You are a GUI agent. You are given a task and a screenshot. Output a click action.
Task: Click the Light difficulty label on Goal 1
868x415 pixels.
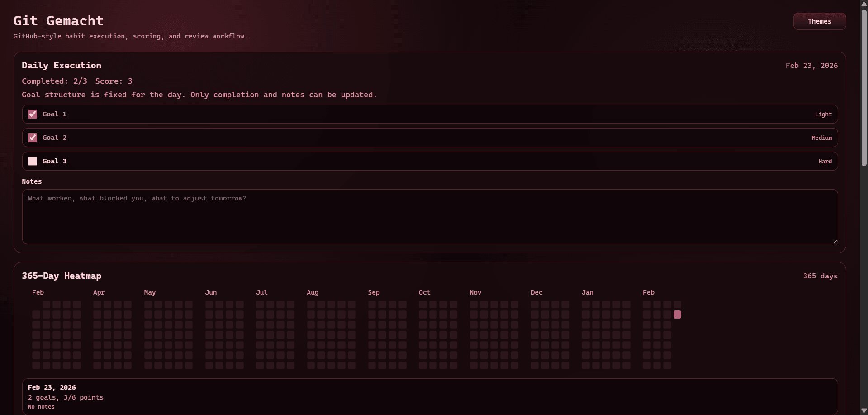coord(823,114)
